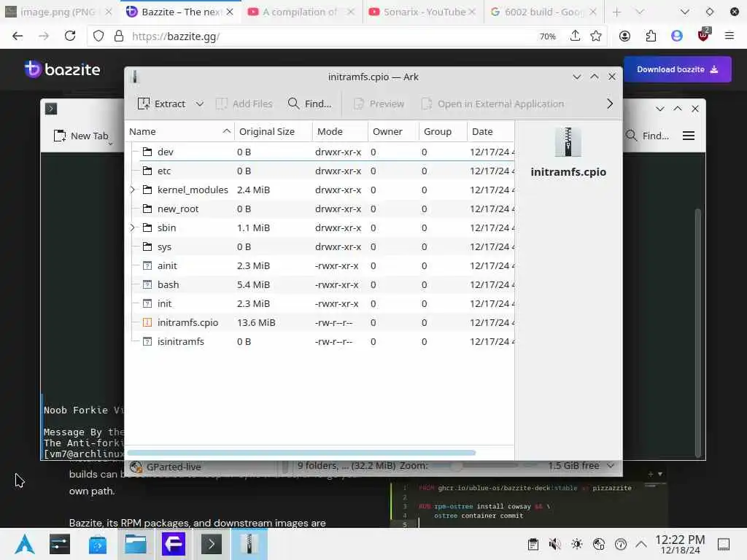The image size is (747, 560).
Task: Open Dolphin file manager taskbar icon
Action: pyautogui.click(x=135, y=544)
